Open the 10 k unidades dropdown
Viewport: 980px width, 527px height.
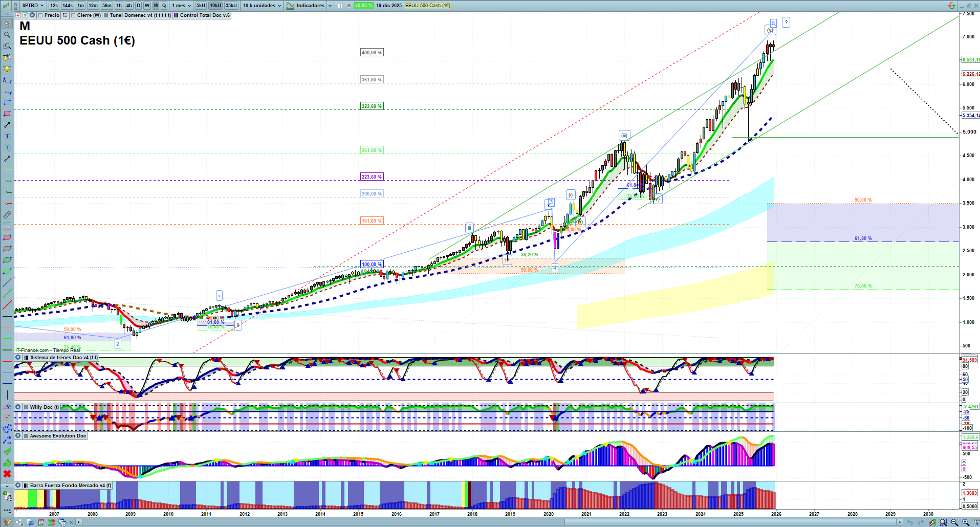(x=262, y=6)
